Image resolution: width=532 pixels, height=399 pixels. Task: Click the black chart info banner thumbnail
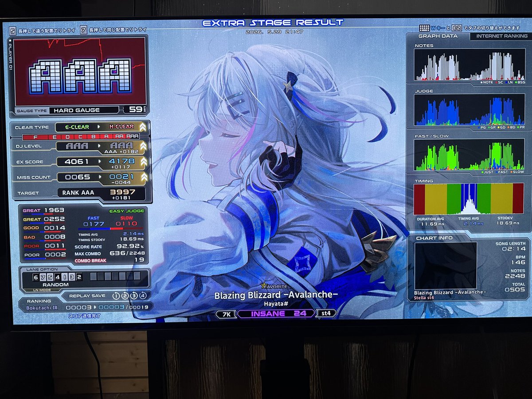(x=445, y=265)
